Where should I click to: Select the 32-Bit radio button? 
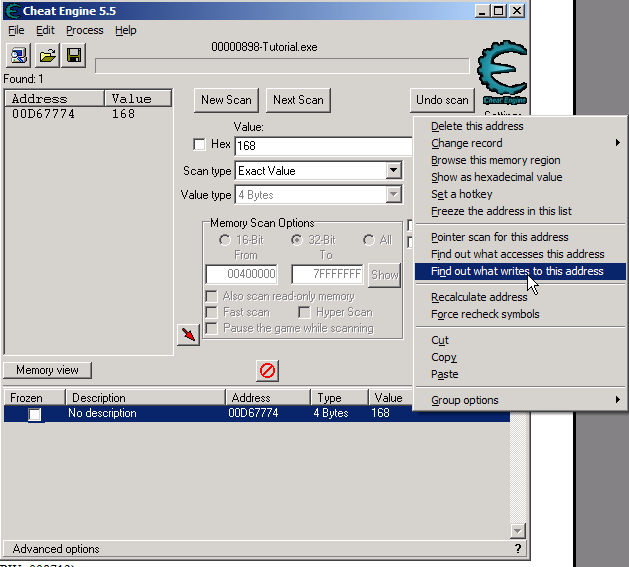(297, 240)
